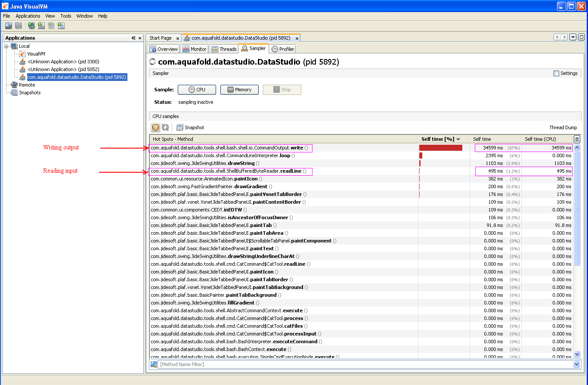Select the ShellBufferedByteReader.readLine method row
This screenshot has height=385, width=588.
361,171
